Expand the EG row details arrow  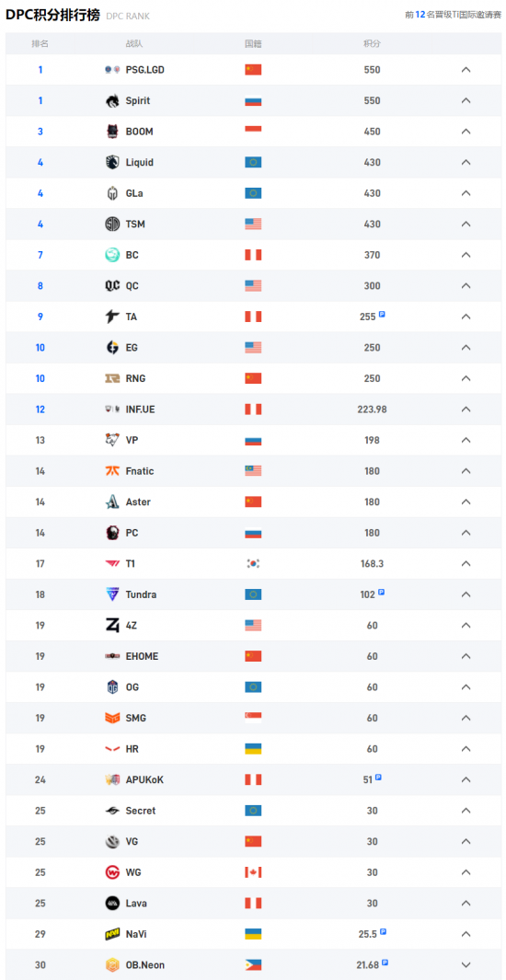point(466,348)
